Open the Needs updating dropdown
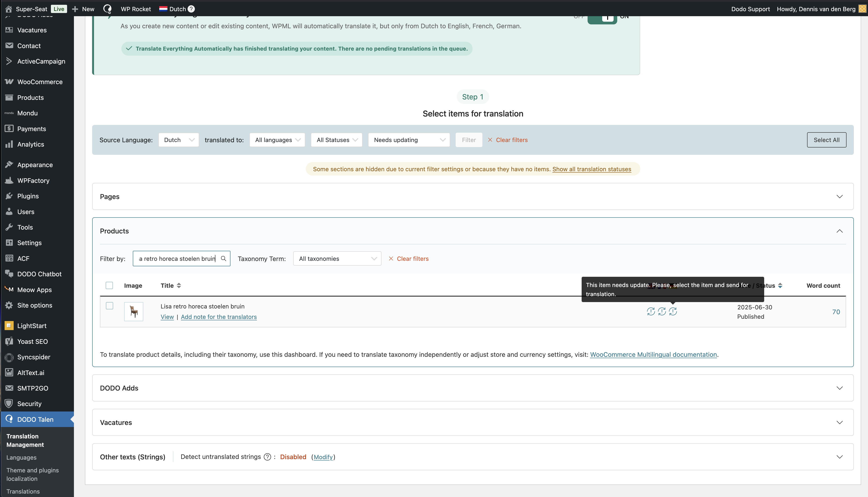 click(x=409, y=140)
